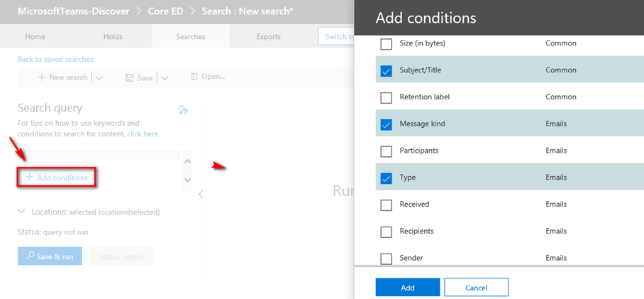644x299 pixels.
Task: Click the Open... toolbar command
Action: (209, 77)
